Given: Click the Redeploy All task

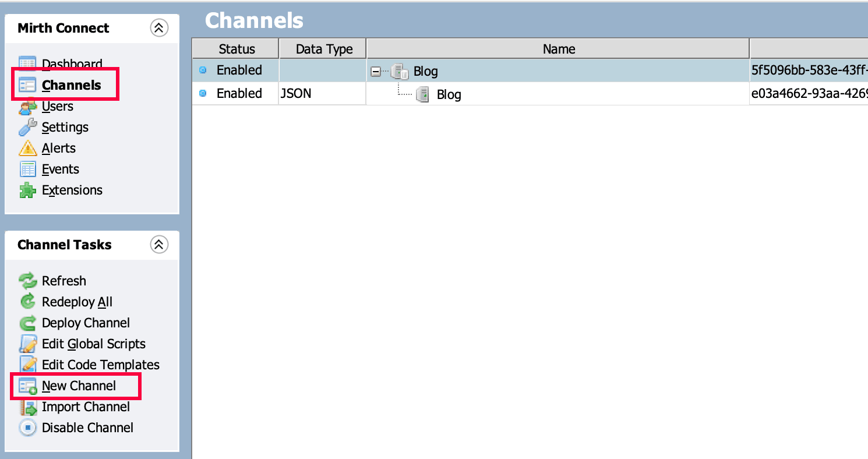Looking at the screenshot, I should (x=77, y=302).
